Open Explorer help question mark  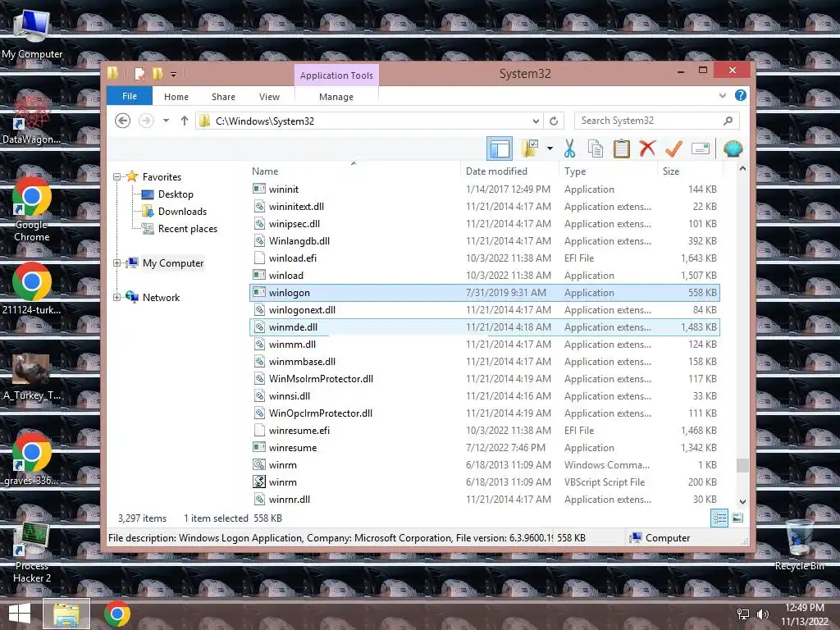coord(741,95)
